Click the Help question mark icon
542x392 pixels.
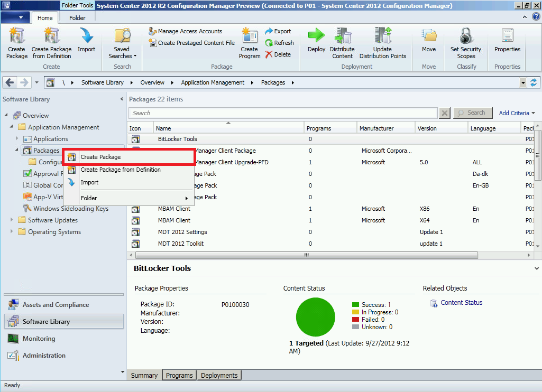pyautogui.click(x=536, y=16)
